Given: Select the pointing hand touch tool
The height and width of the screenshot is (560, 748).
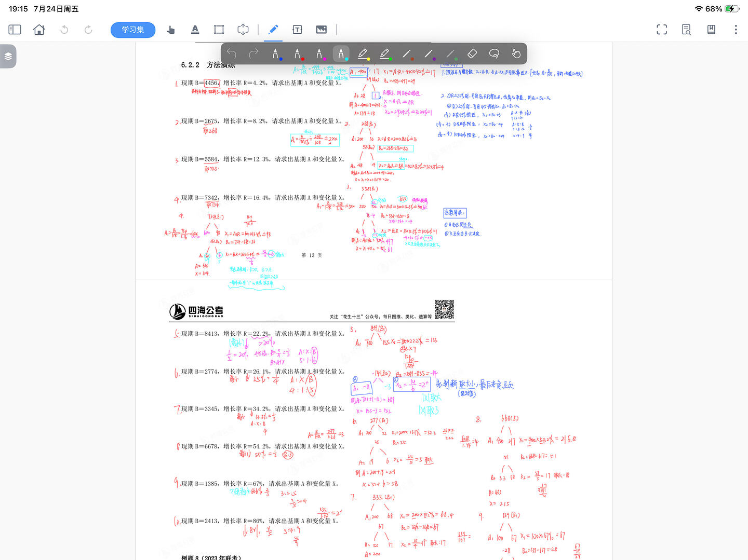Looking at the screenshot, I should [170, 30].
